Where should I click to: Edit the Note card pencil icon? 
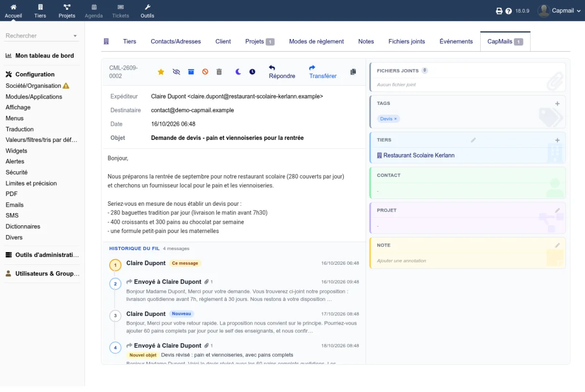pyautogui.click(x=557, y=245)
